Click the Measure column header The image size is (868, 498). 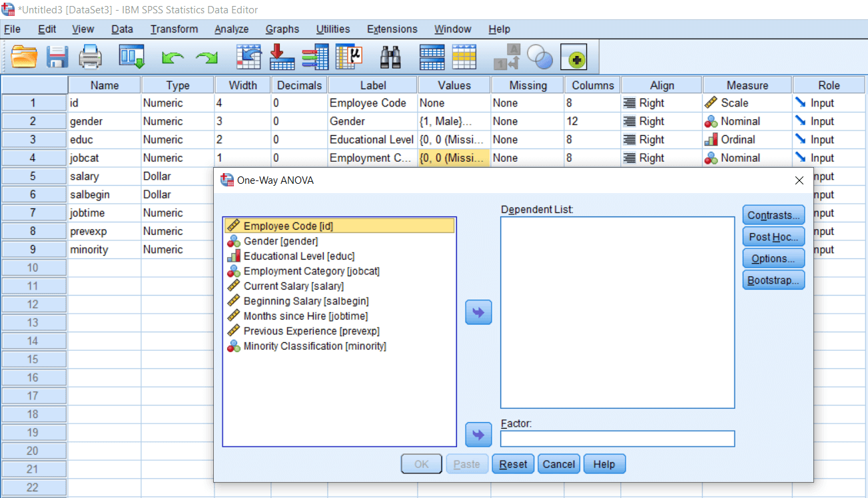[747, 85]
